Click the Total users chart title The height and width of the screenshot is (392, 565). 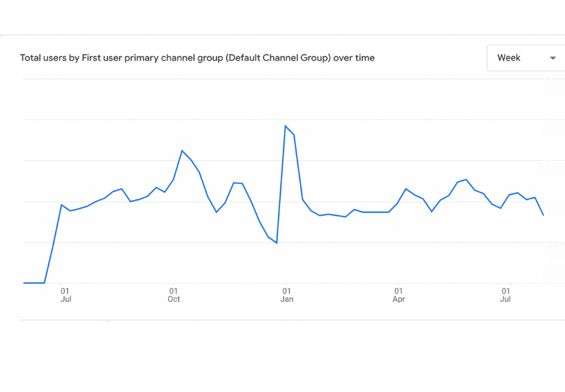point(197,58)
